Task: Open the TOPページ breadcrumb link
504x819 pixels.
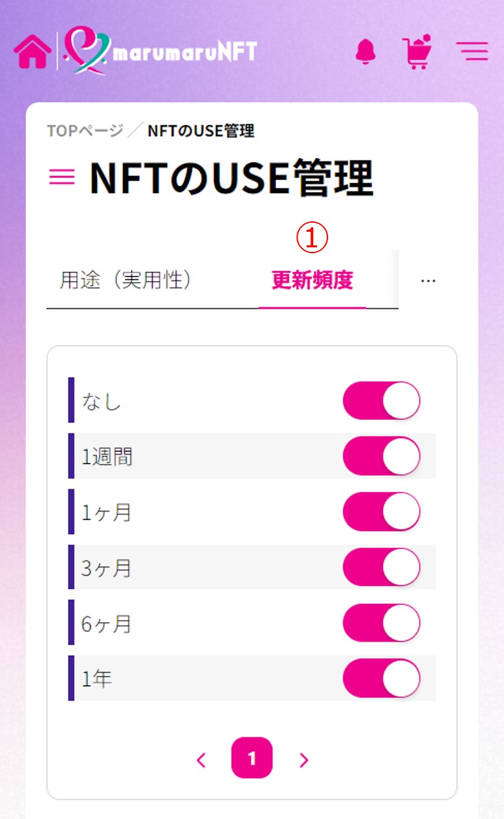Action: [85, 131]
